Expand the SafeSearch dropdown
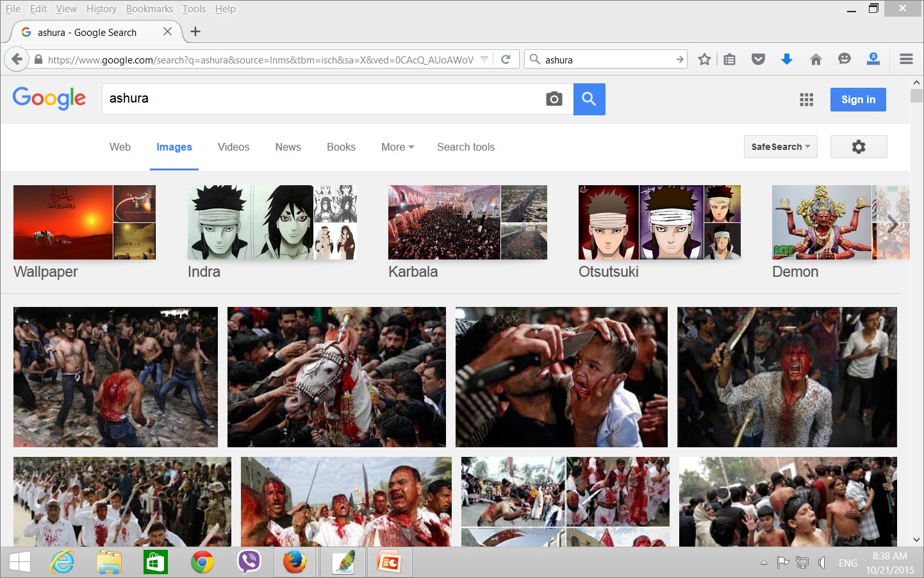The width and height of the screenshot is (924, 578). (x=780, y=147)
